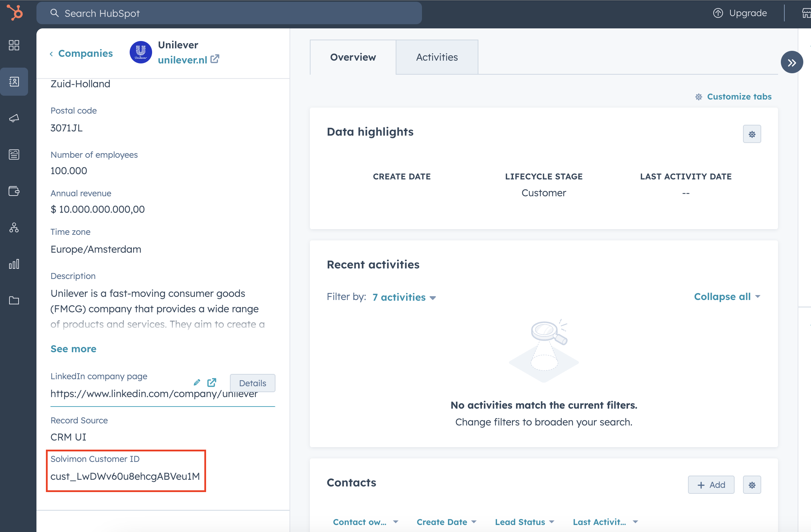The height and width of the screenshot is (532, 811).
Task: Click the Add contact button
Action: [711, 485]
